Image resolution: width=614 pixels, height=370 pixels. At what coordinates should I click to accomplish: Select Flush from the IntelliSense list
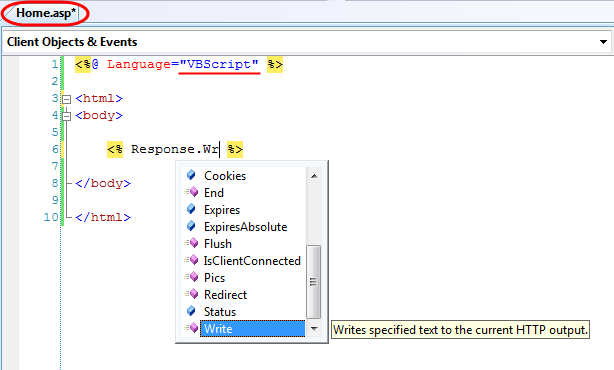click(x=218, y=244)
